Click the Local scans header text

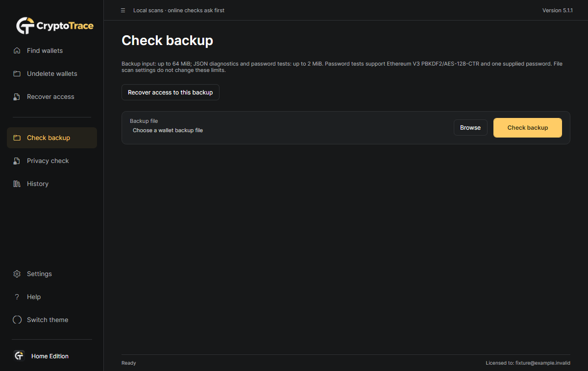coord(179,10)
